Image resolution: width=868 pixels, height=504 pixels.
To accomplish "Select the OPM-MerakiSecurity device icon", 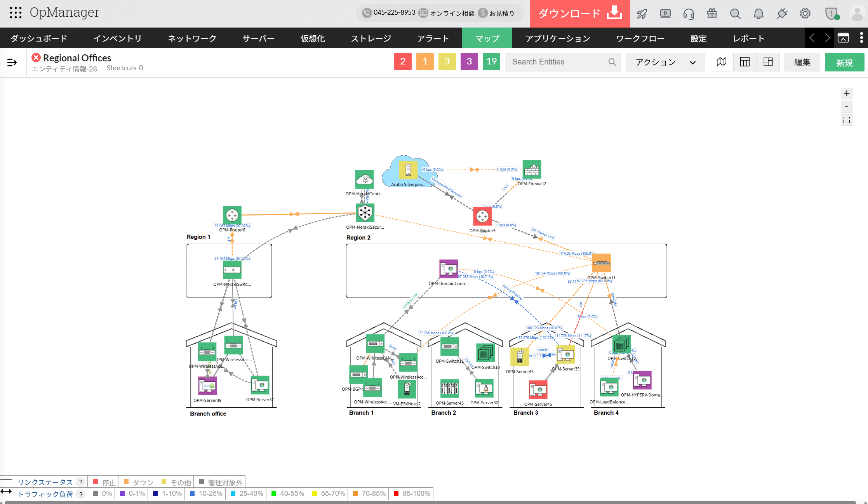I will click(x=365, y=213).
